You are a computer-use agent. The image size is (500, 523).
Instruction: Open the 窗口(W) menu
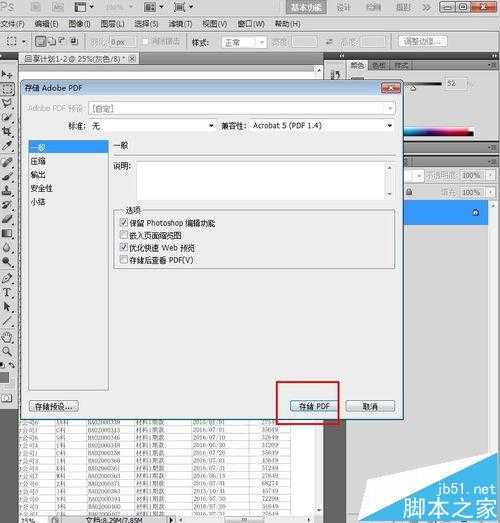tap(251, 24)
